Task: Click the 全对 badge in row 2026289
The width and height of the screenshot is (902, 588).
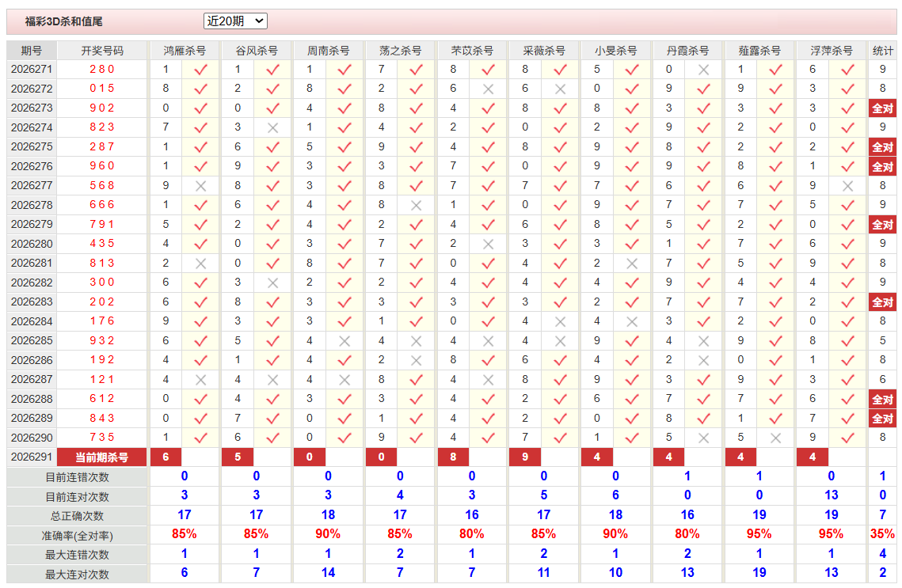Action: coord(882,419)
